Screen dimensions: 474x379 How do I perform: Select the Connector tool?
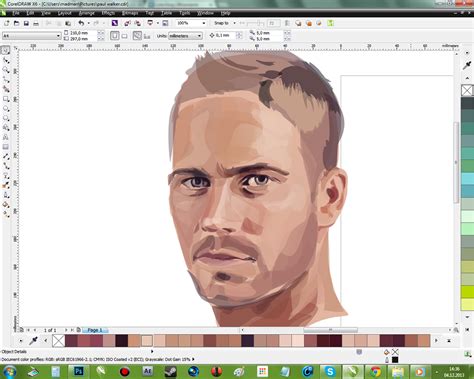tap(6, 166)
